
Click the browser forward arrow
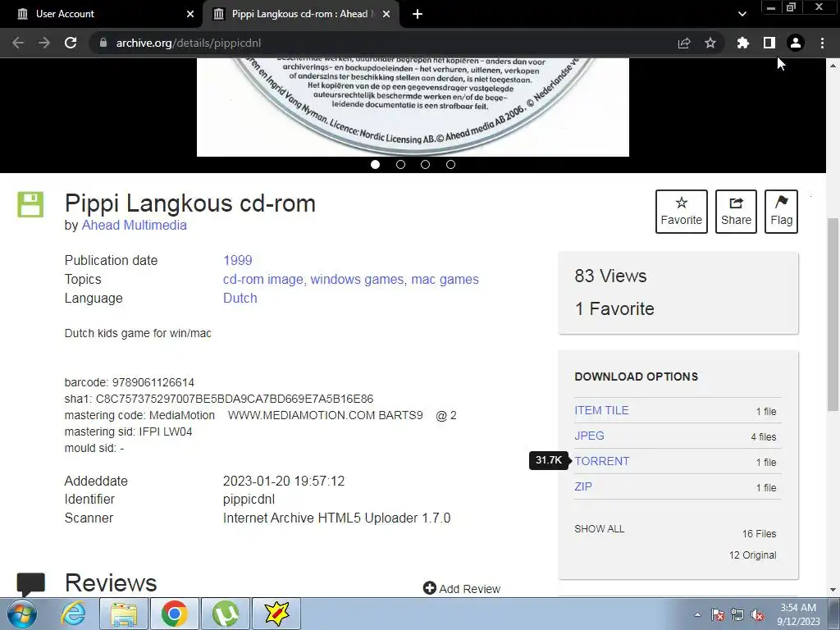click(44, 43)
